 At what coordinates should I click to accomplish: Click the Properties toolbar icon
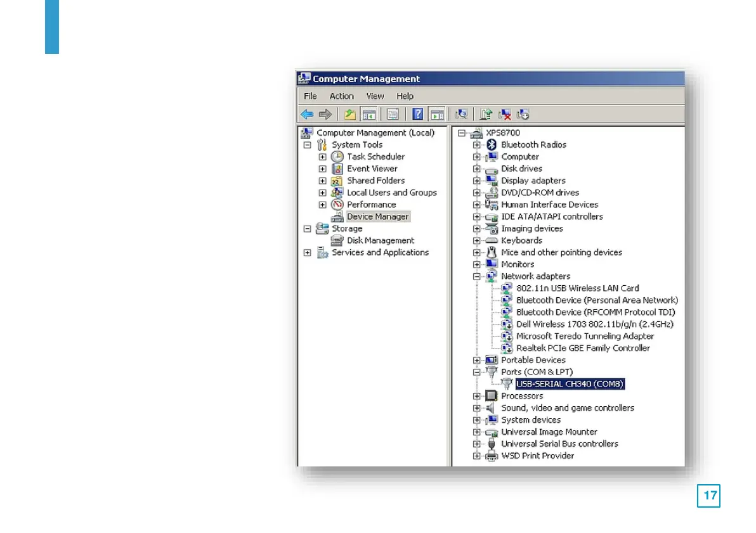(x=393, y=115)
